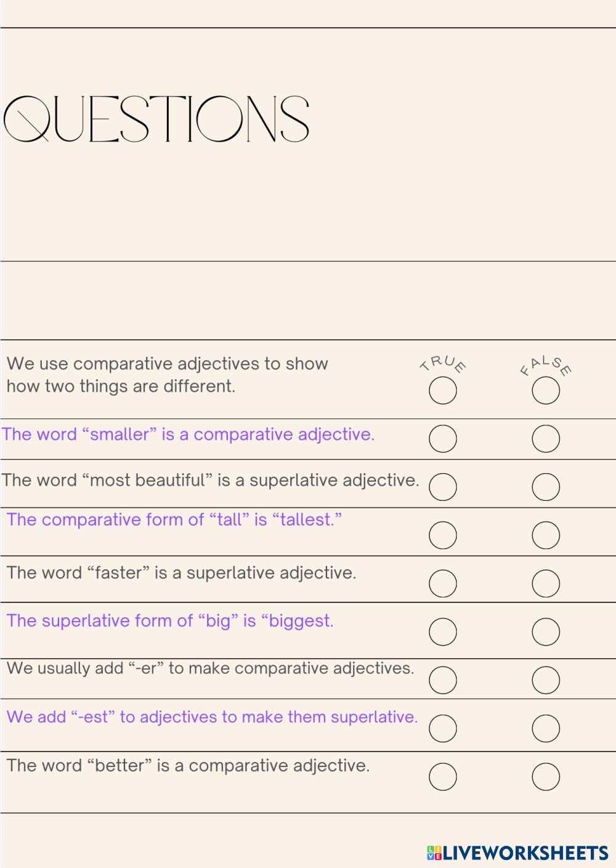Mark True for comparative of "tall" is "tallest"
This screenshot has height=868, width=616.
tap(442, 535)
